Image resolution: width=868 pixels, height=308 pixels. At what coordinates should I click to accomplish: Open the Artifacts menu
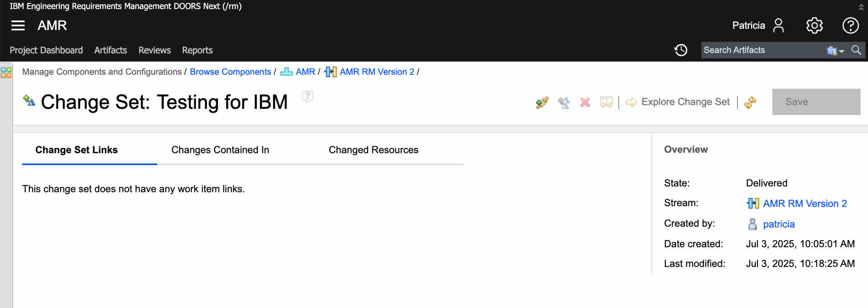tap(110, 50)
